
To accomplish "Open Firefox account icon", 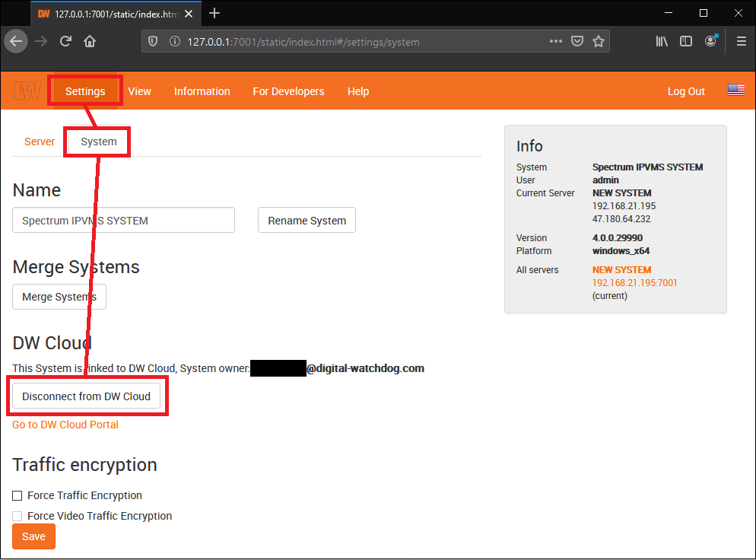I will [710, 42].
